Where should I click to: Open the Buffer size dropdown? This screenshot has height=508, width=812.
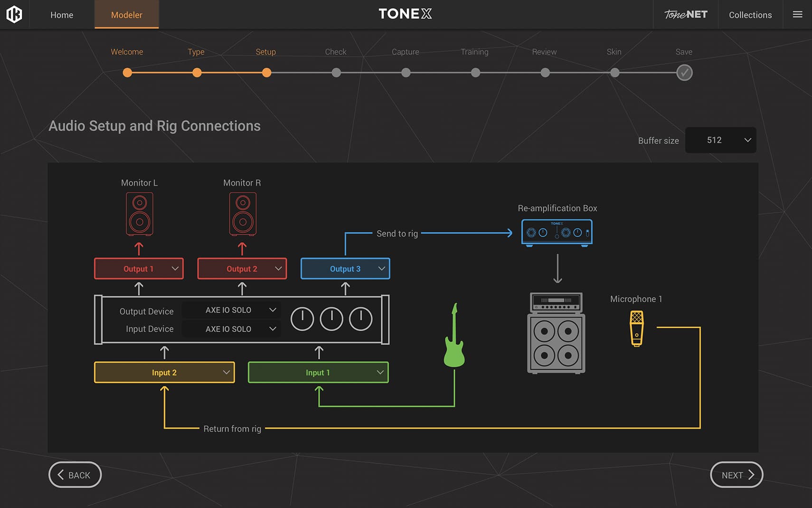pos(720,140)
